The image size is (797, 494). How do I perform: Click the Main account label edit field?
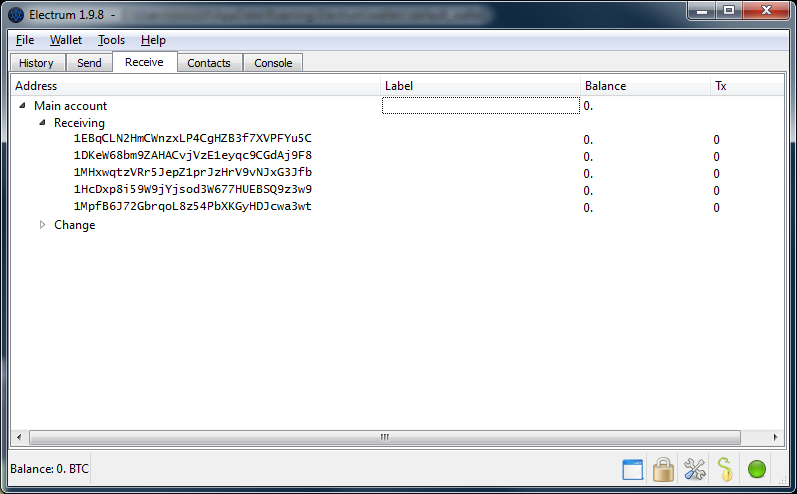(x=481, y=106)
